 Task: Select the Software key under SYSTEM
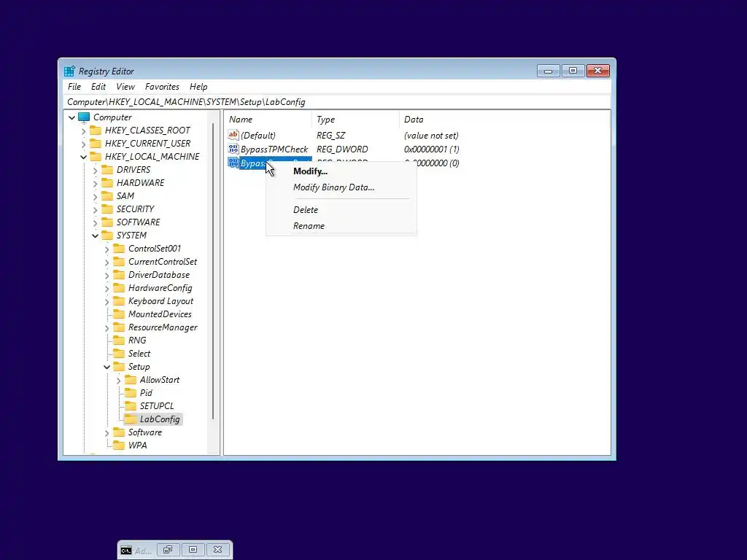pos(145,432)
